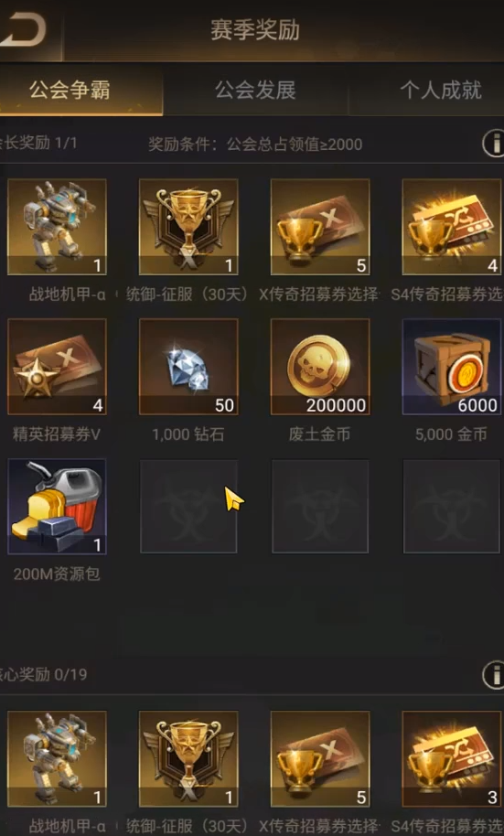Tap the 5,000 金币 crate reward

click(452, 367)
